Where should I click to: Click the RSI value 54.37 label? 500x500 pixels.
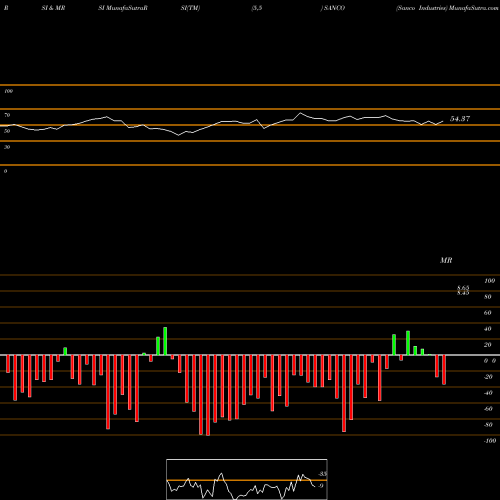point(460,119)
